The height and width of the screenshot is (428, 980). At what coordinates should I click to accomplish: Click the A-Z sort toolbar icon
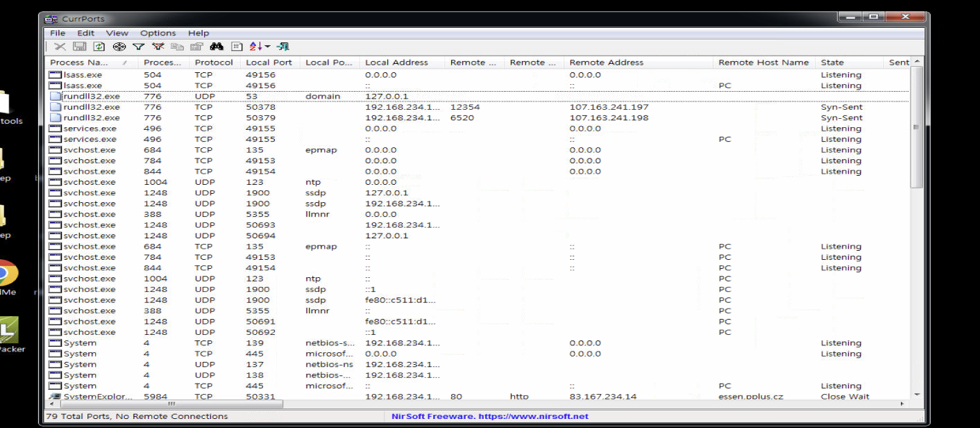pos(256,47)
